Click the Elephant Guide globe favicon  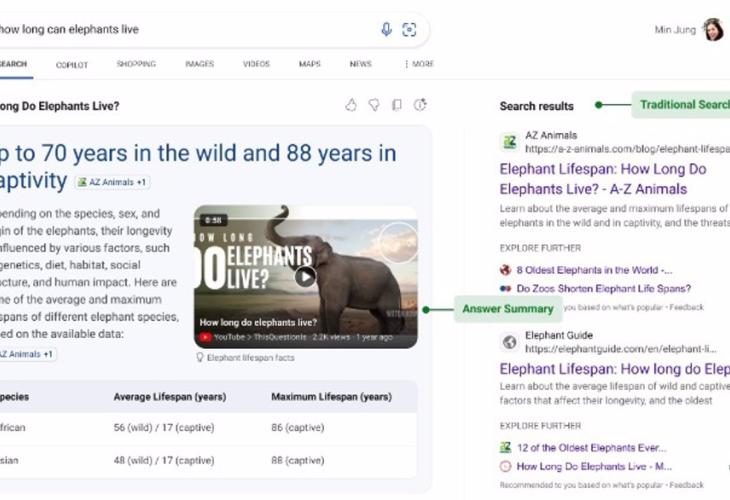pos(509,342)
